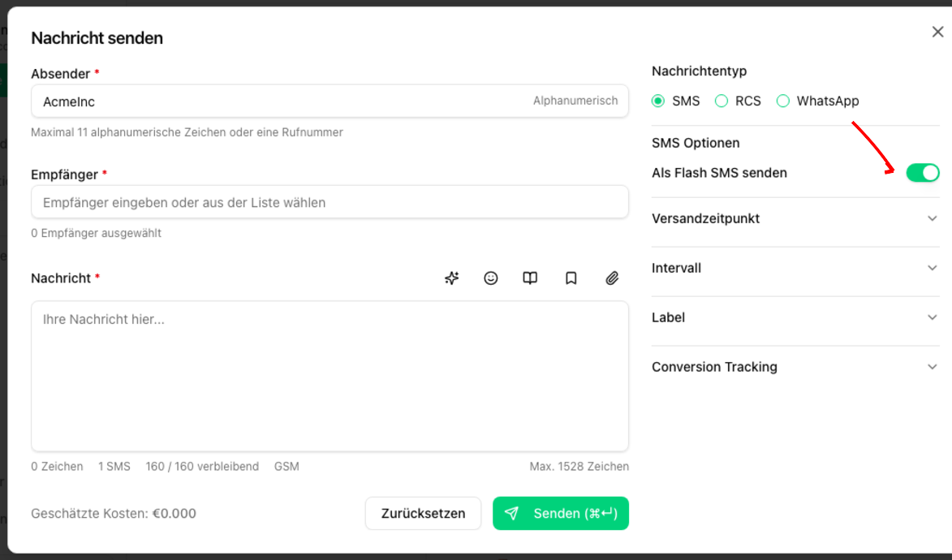Open message templates via the book icon
Viewport: 952px width, 560px height.
530,278
